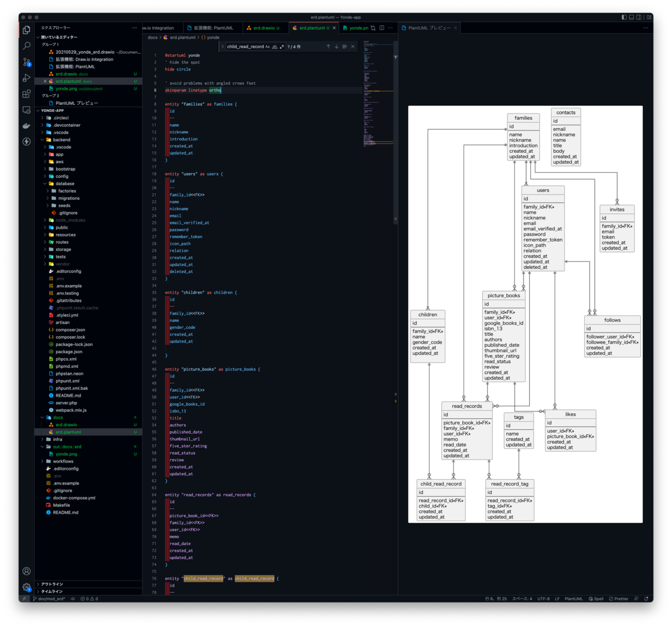Split the editor right
This screenshot has width=672, height=627.
pyautogui.click(x=382, y=27)
